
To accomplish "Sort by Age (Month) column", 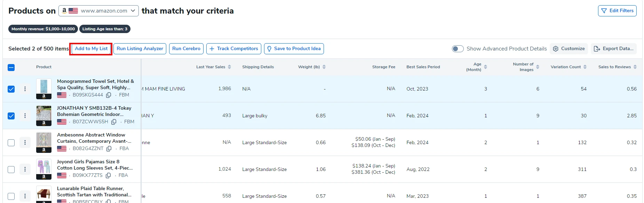I will 485,67.
